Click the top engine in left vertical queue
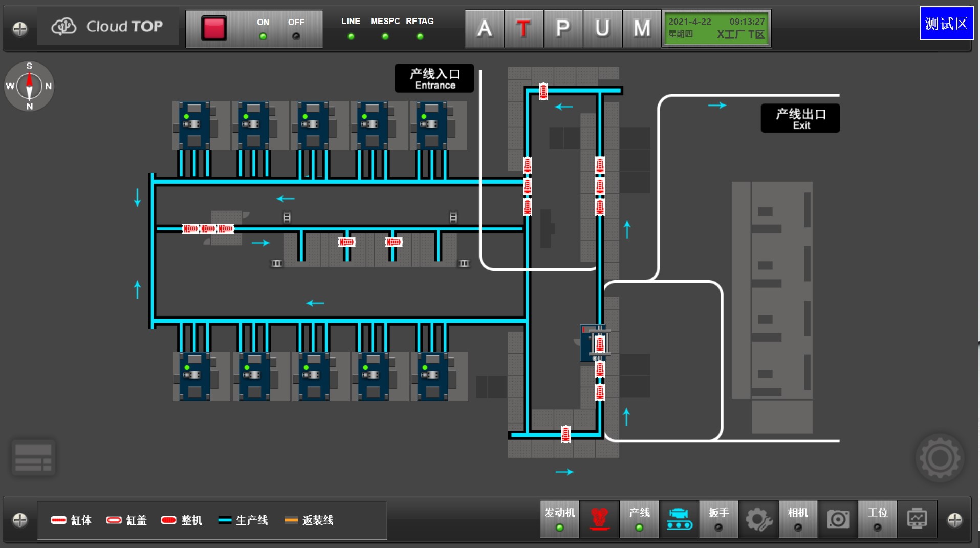The image size is (980, 548). (x=527, y=165)
